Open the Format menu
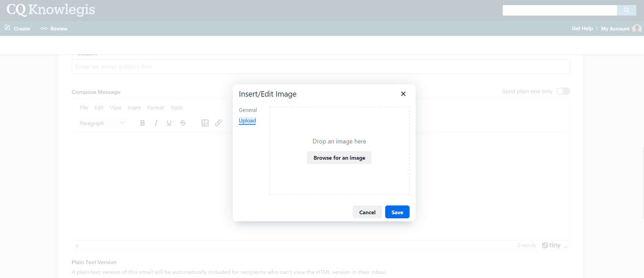644x278 pixels. click(155, 108)
